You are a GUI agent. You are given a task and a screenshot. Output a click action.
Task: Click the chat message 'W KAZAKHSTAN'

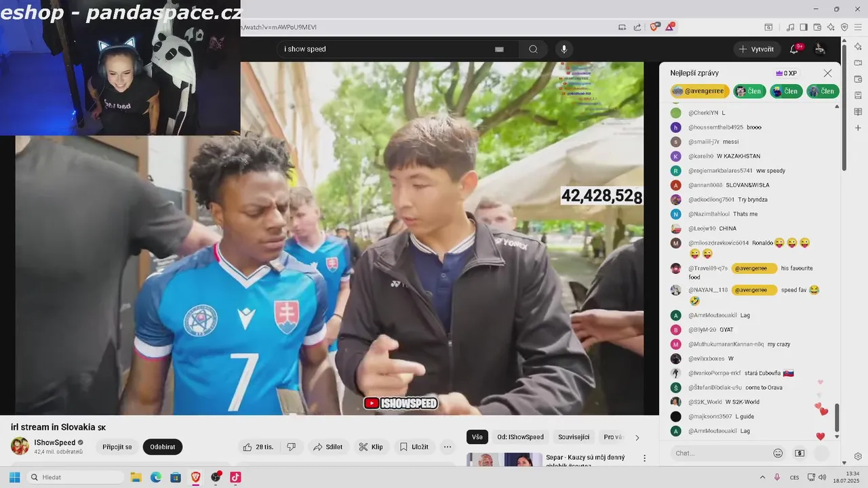738,156
